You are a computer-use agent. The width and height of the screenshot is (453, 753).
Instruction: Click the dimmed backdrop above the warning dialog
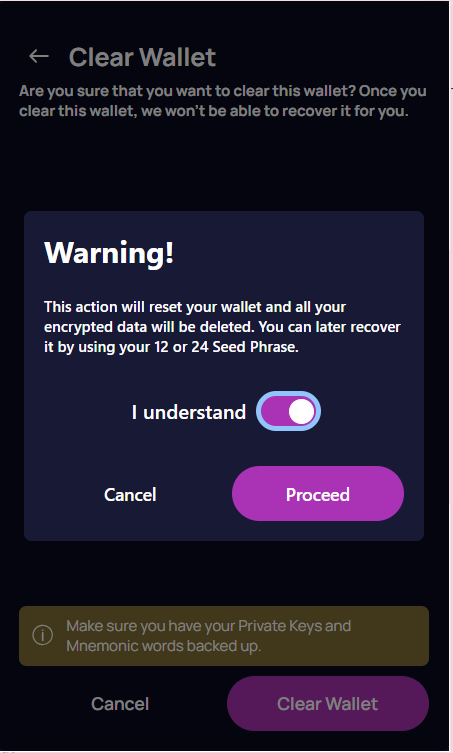(x=224, y=166)
